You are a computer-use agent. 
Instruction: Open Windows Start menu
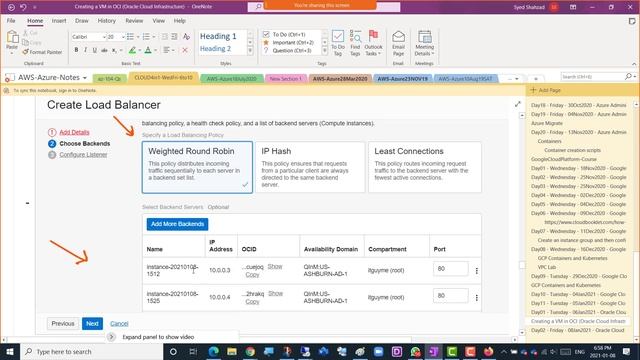[x=10, y=351]
